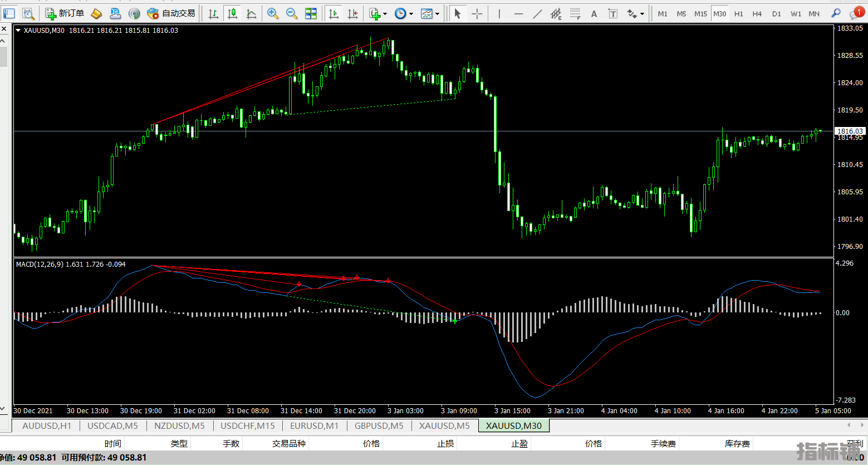
Task: Switch to bar chart display
Action: tap(213, 13)
